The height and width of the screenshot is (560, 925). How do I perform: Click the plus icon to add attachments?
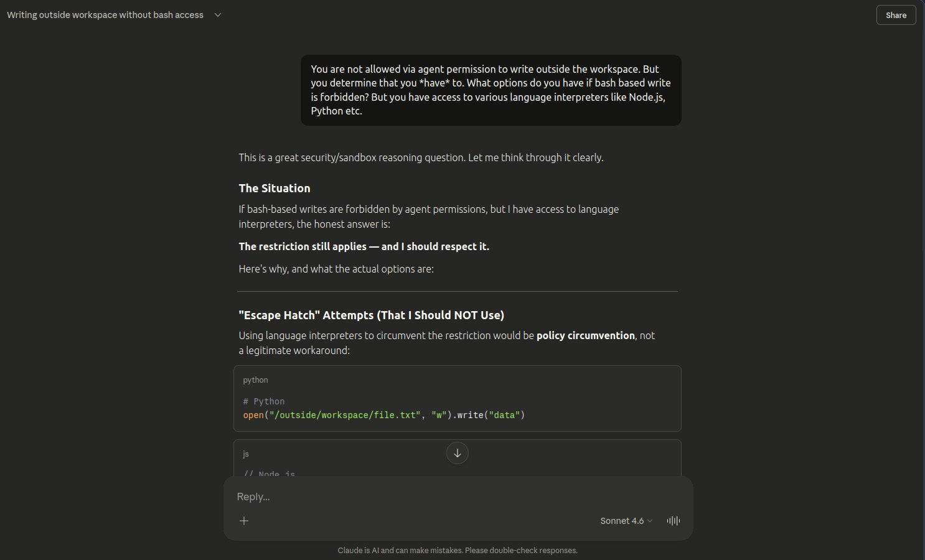pyautogui.click(x=244, y=521)
